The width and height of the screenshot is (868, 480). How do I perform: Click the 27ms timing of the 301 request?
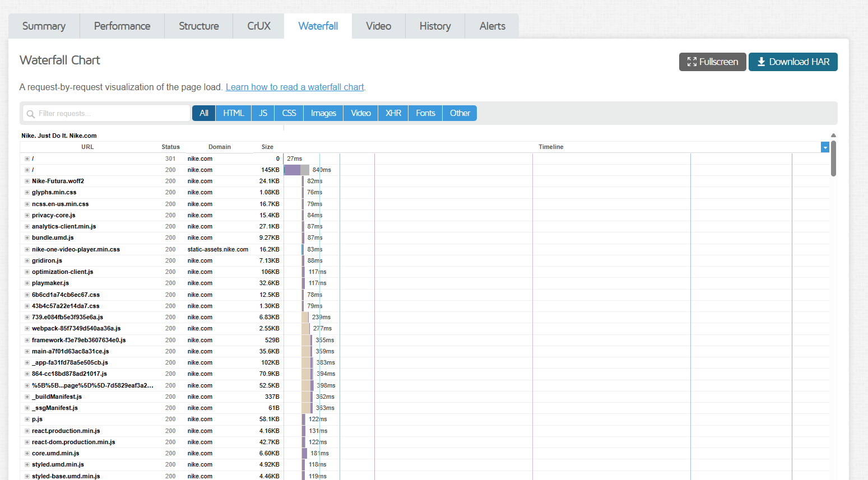[x=294, y=159]
